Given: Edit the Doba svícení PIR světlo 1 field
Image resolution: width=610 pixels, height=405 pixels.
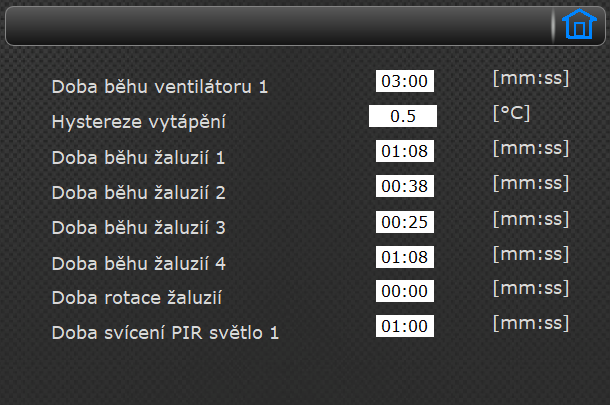Looking at the screenshot, I should 405,326.
